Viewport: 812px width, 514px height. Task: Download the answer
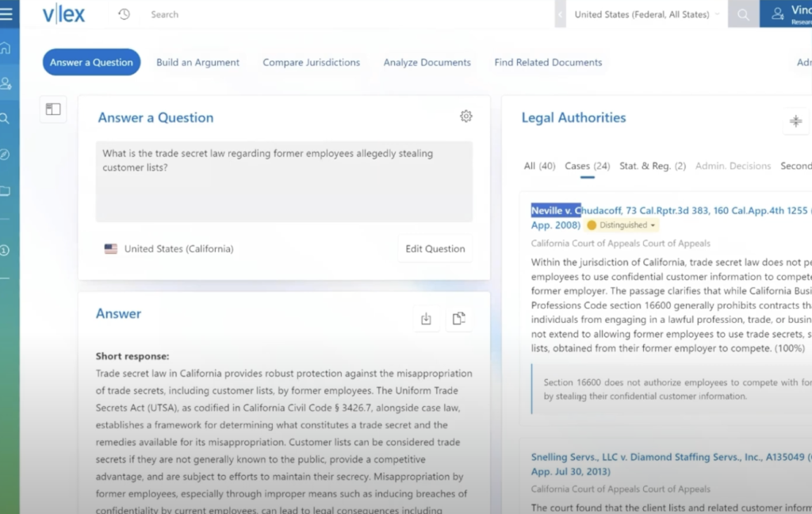coord(426,318)
